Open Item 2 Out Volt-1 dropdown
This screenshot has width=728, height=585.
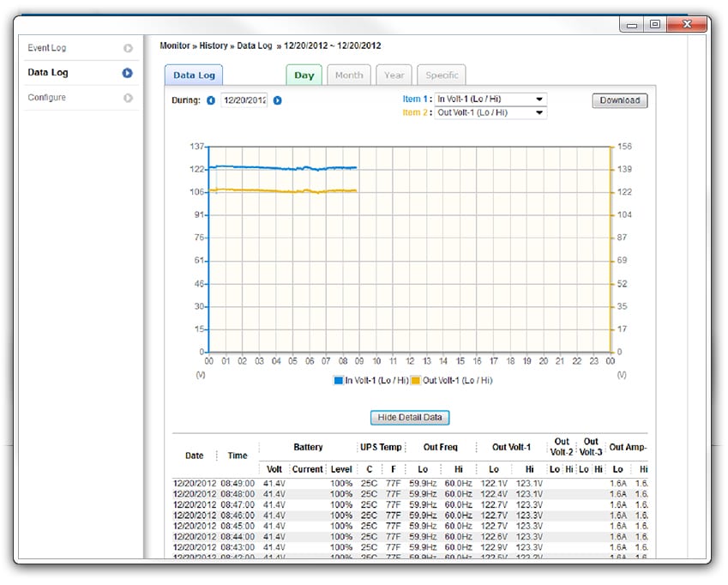point(490,113)
